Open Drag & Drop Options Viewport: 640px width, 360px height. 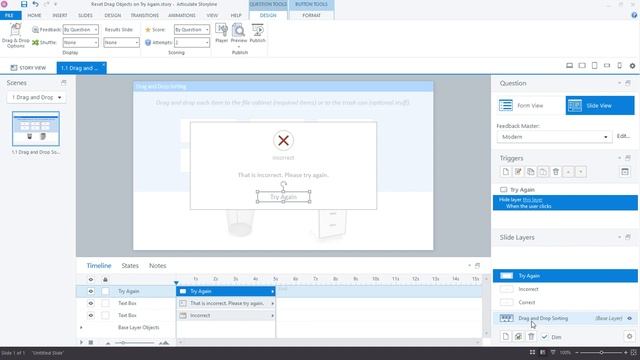[16, 36]
